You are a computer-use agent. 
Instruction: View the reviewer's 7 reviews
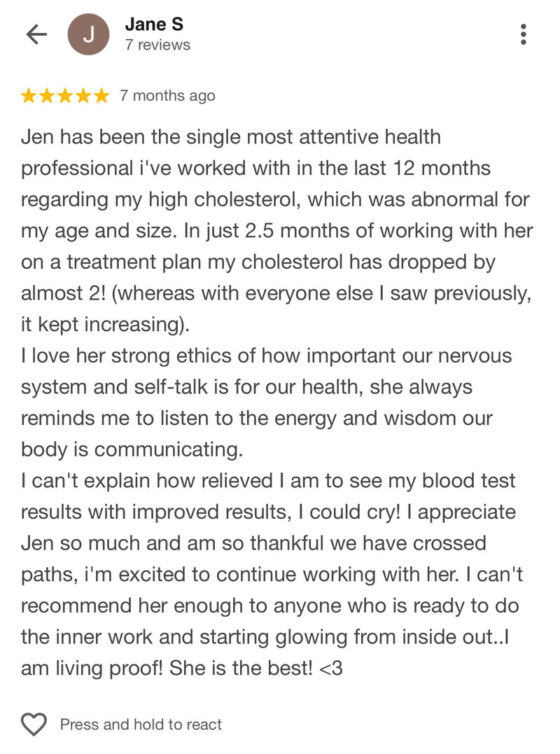tap(157, 45)
